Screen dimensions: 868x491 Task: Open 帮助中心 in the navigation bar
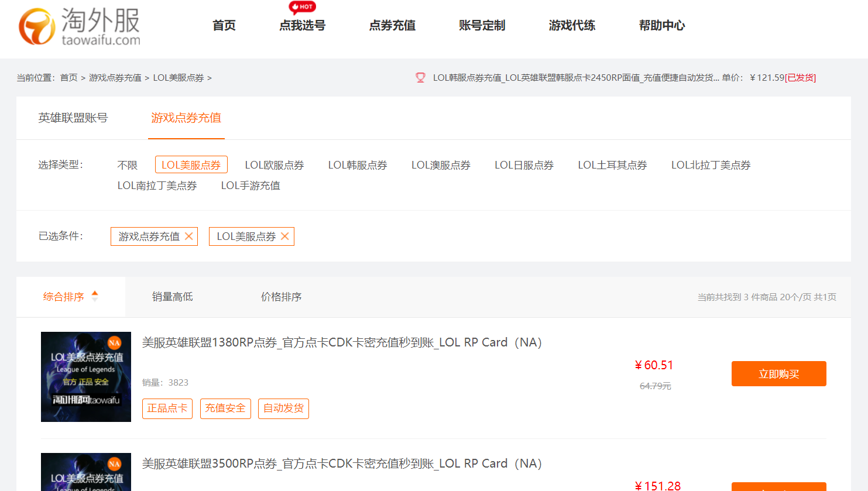click(x=662, y=25)
